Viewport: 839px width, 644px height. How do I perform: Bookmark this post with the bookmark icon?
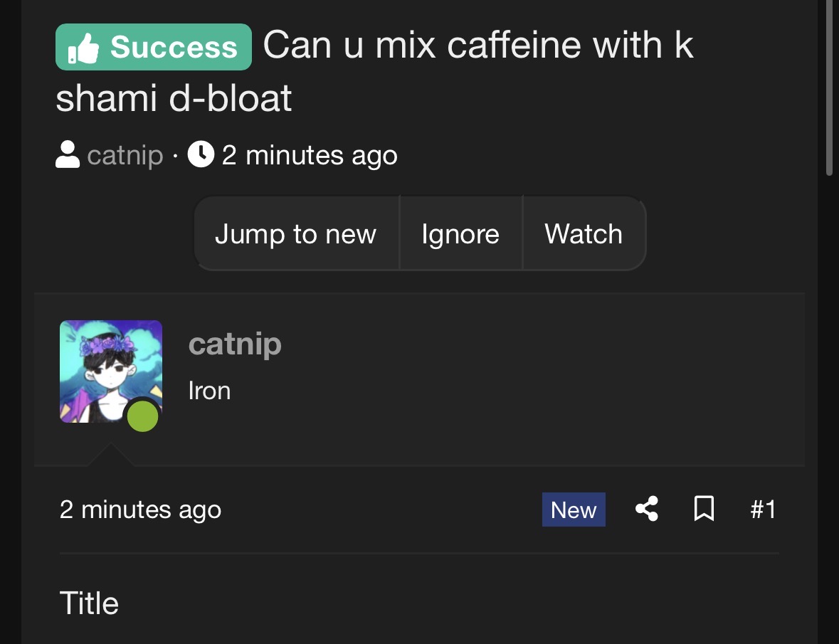704,510
